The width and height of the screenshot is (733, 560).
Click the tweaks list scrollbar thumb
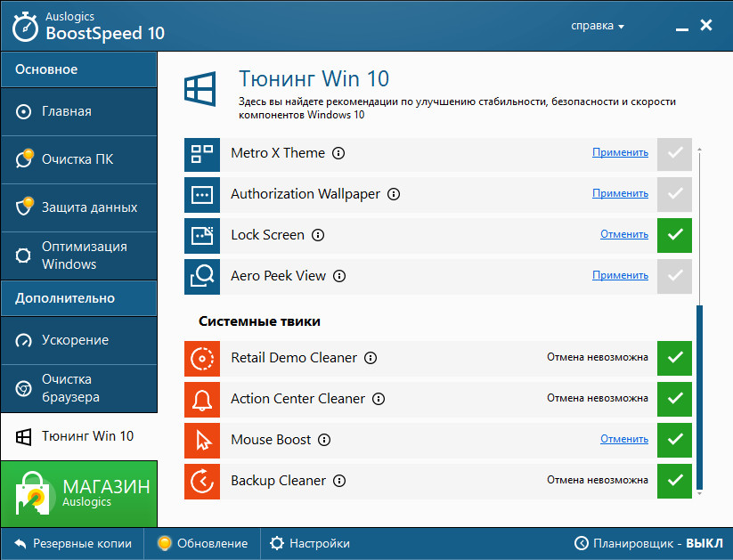click(x=699, y=396)
